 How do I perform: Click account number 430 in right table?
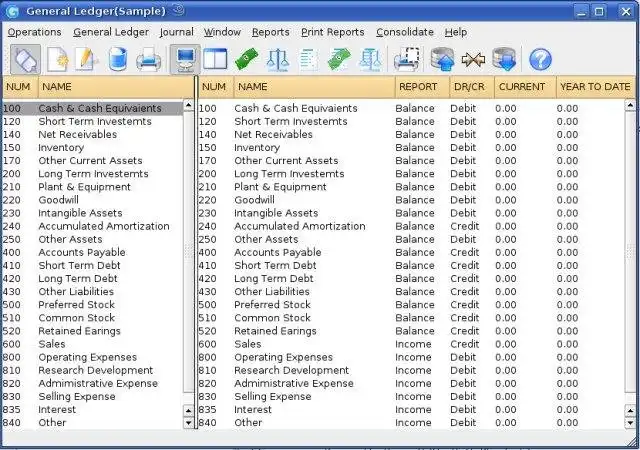pyautogui.click(x=208, y=292)
